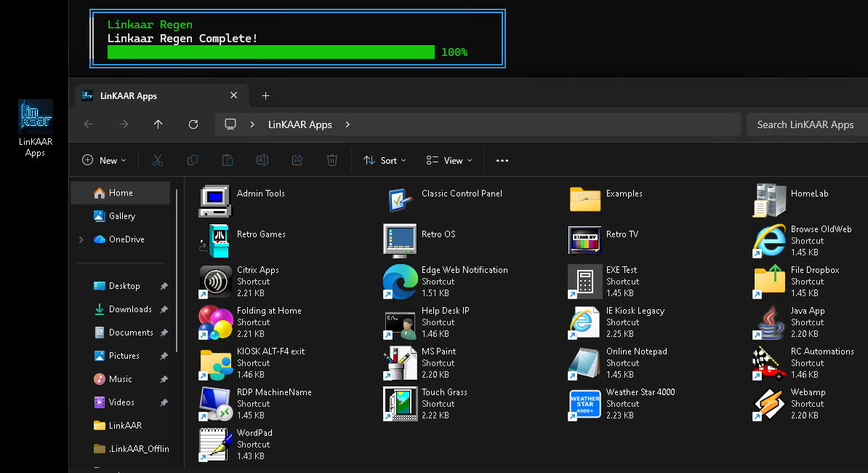Open the Classic Control Panel icon
868x473 pixels.
tap(400, 201)
